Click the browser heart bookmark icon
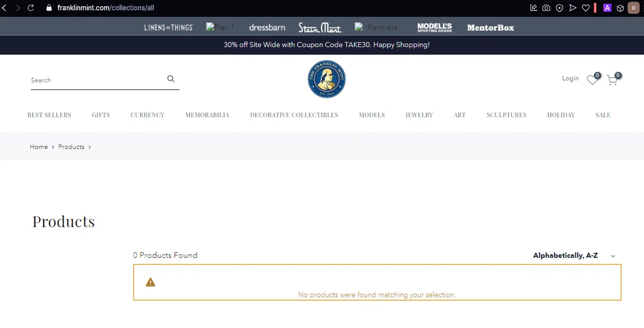 click(586, 8)
